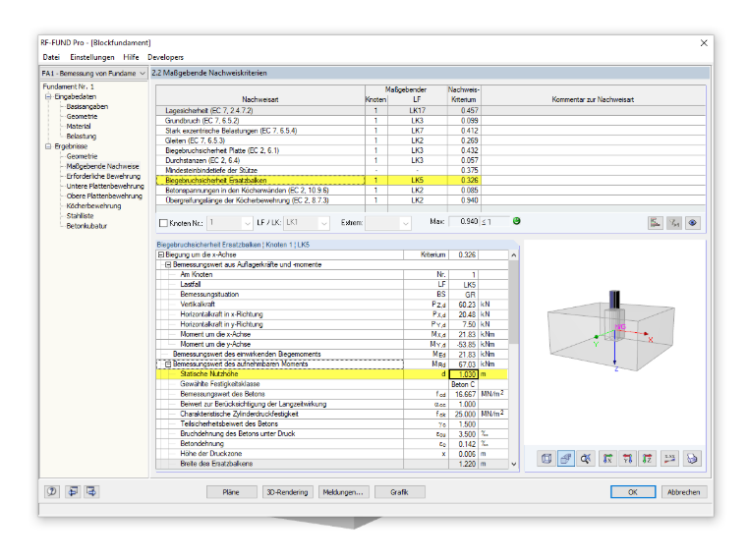Click the Abbrechen button
The width and height of the screenshot is (747, 560).
point(684,492)
